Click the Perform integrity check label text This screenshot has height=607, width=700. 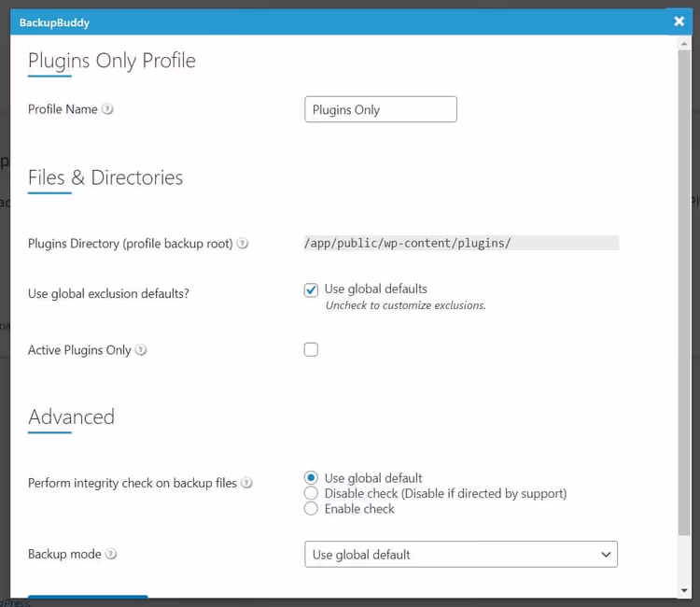(x=133, y=483)
